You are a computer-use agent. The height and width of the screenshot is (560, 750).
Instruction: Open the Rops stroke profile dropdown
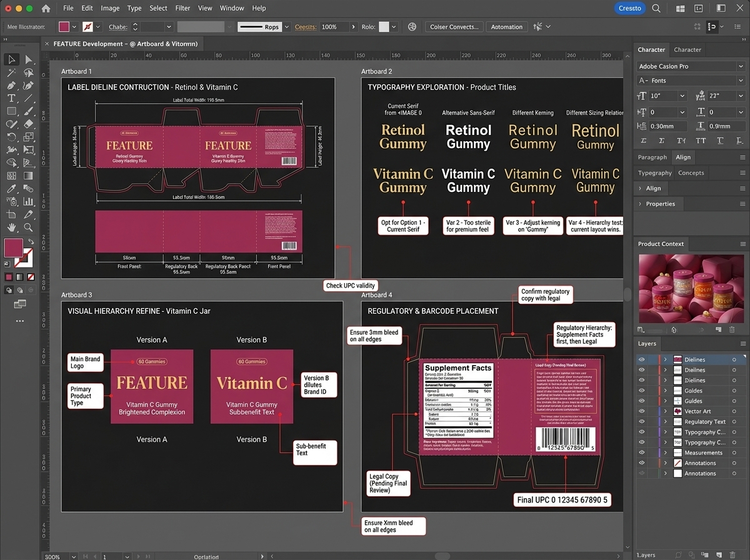click(x=287, y=27)
